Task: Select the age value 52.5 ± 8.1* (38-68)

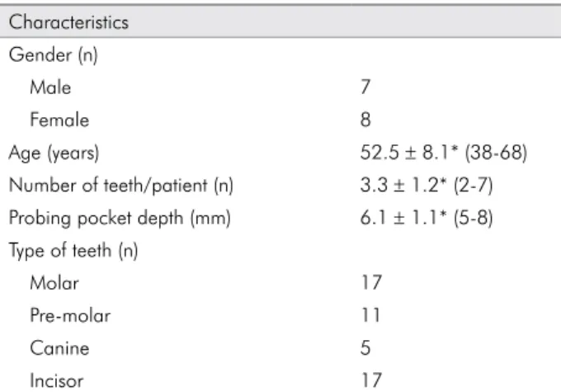Action: [444, 153]
